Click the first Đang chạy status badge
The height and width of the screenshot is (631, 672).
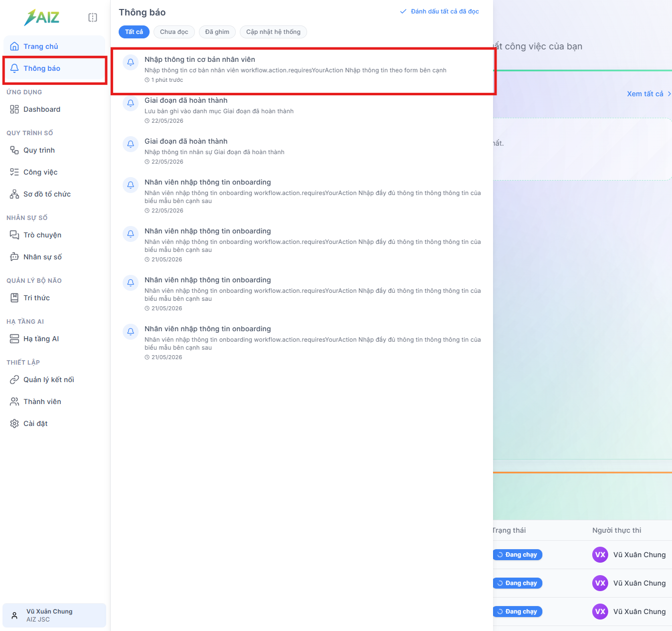(517, 555)
